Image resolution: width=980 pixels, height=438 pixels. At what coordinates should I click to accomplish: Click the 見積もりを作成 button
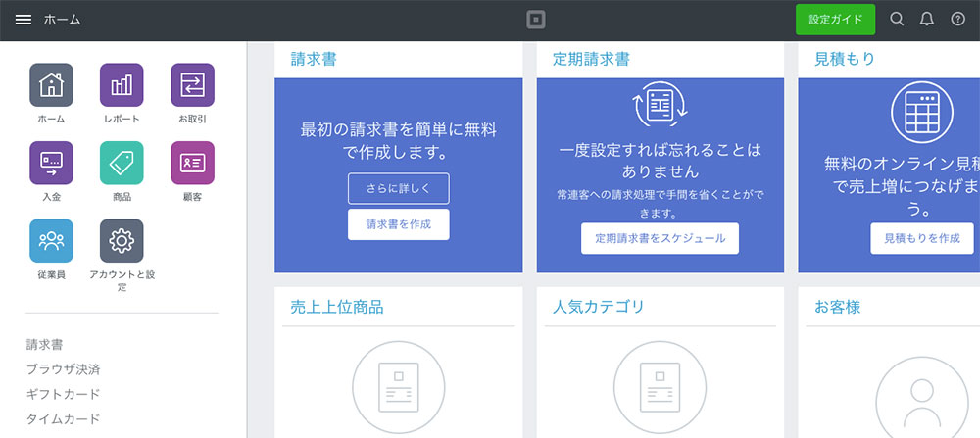click(922, 238)
